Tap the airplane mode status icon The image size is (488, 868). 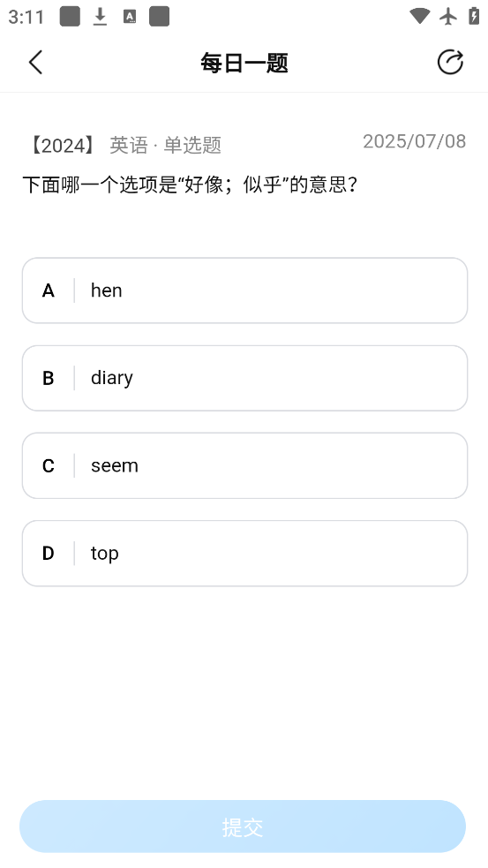tap(448, 17)
